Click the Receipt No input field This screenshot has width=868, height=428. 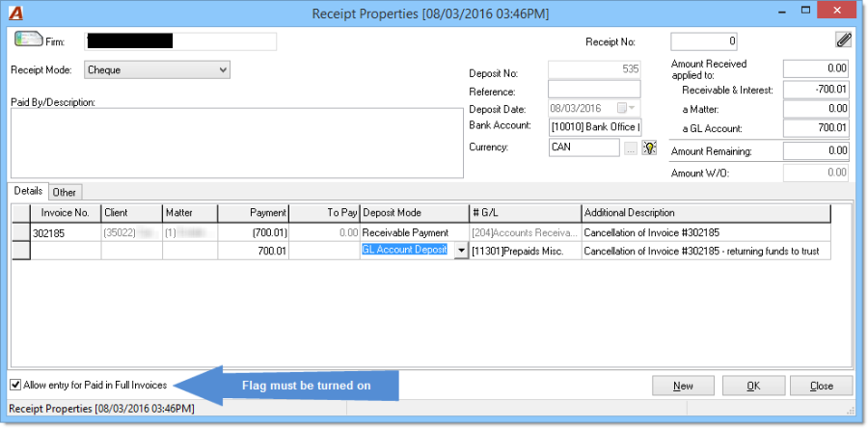(705, 41)
